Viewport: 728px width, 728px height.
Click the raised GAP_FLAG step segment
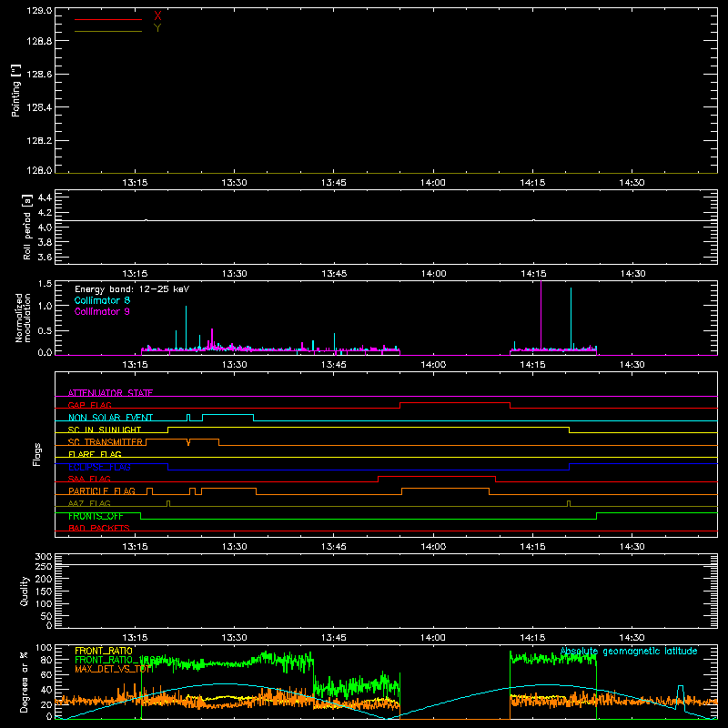tap(455, 402)
